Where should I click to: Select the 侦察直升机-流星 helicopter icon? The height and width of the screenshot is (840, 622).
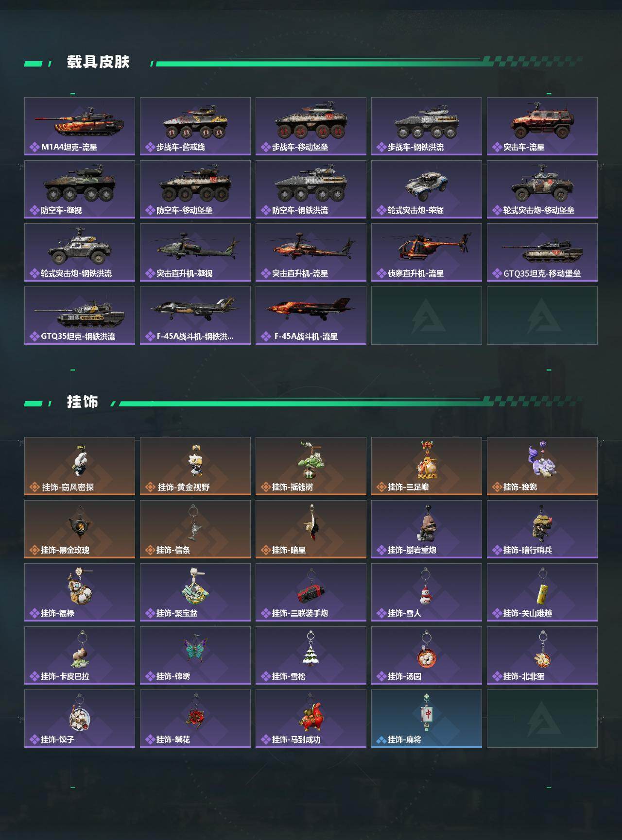(427, 247)
